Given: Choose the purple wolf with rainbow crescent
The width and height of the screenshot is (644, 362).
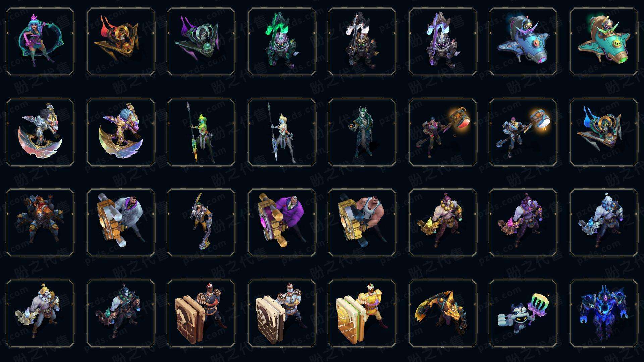Looking at the screenshot, I should pos(121,132).
